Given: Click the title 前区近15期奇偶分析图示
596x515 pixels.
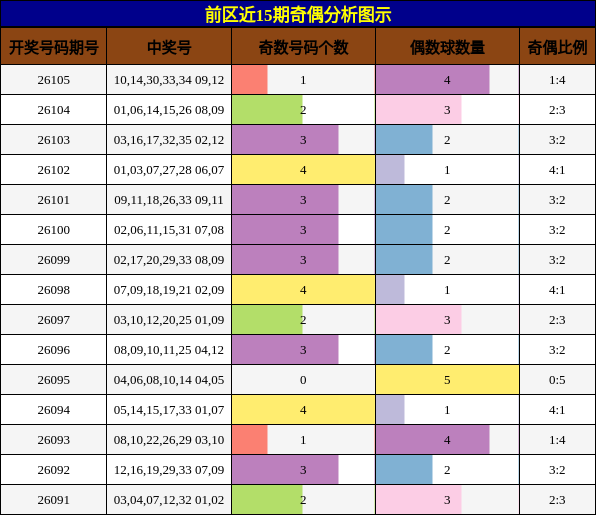Looking at the screenshot, I should [298, 14].
